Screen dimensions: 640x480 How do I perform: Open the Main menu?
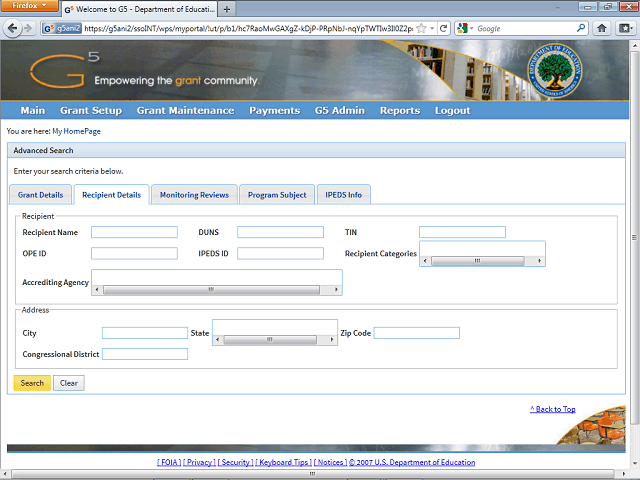(x=33, y=111)
